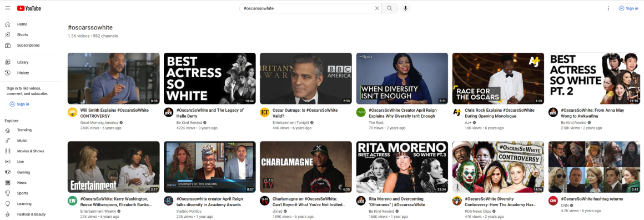Visit Good Morning America channel name
Image resolution: width=644 pixels, height=220 pixels.
tap(99, 123)
